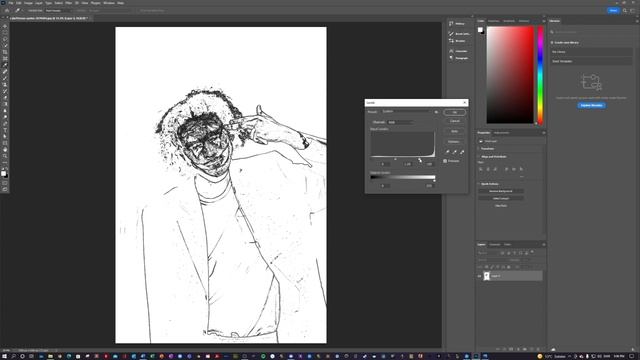Switch to the Channels tab

pos(495,244)
